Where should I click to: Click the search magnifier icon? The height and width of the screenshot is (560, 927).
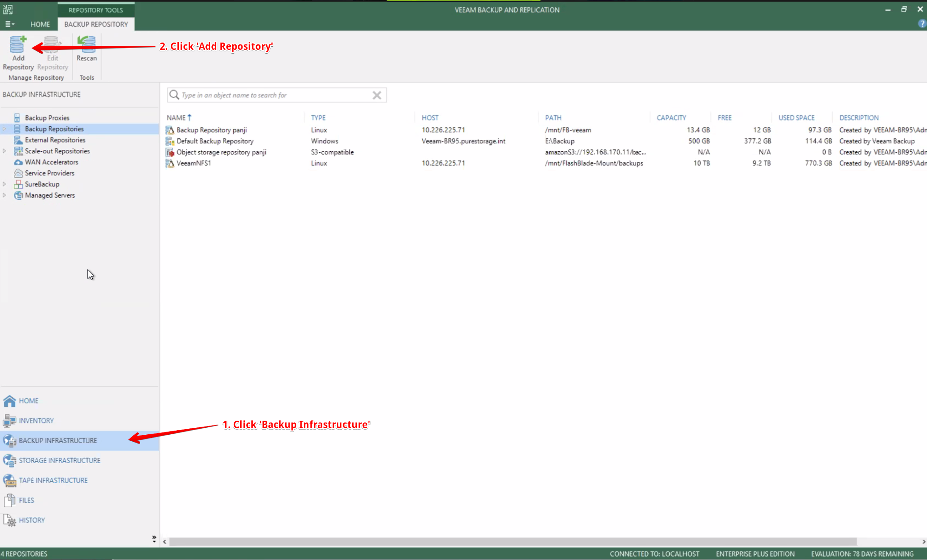[174, 95]
